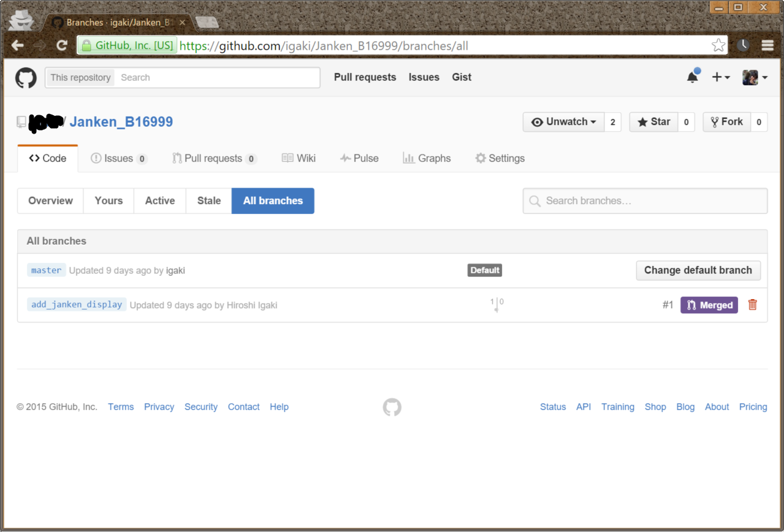784x532 pixels.
Task: Go back with the browser back arrow
Action: point(18,45)
